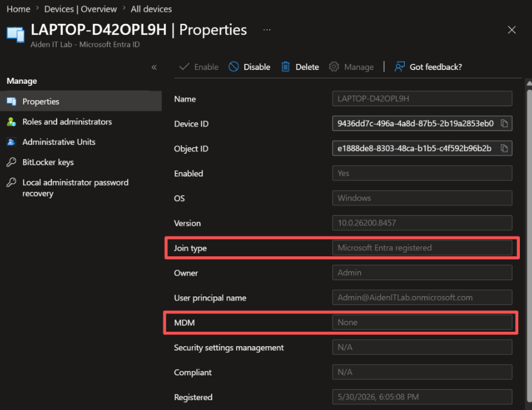
Task: Click the feedback person icon
Action: coord(399,67)
